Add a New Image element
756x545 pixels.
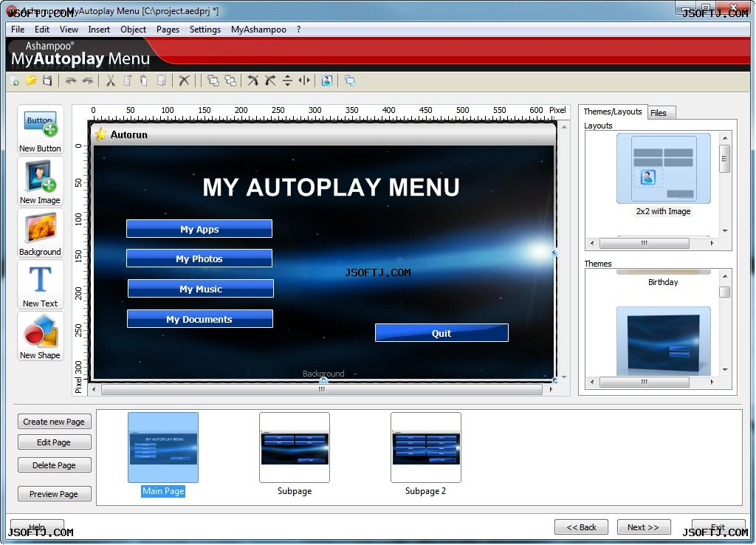point(40,182)
